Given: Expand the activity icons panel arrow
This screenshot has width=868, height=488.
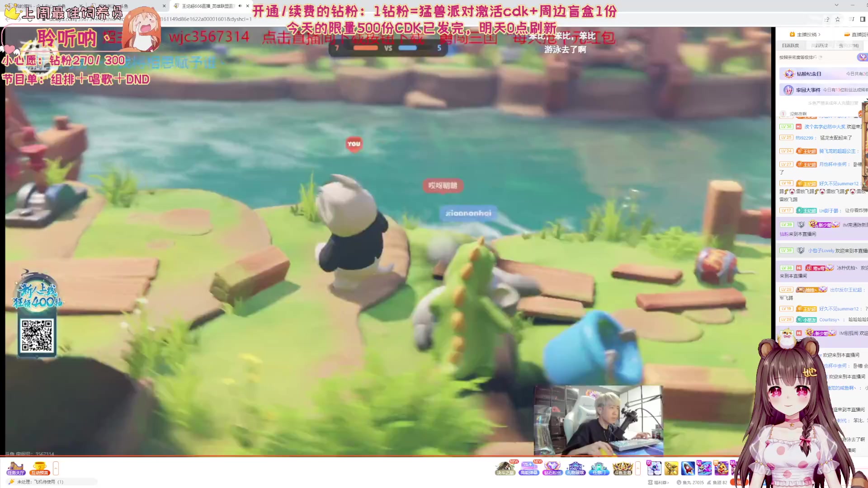Looking at the screenshot, I should tap(638, 468).
